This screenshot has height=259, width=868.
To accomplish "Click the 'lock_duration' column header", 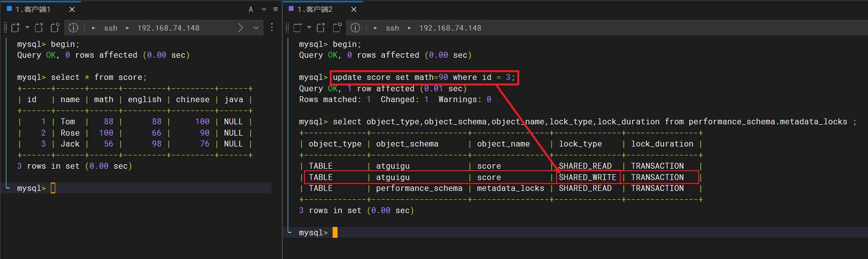I will click(662, 144).
